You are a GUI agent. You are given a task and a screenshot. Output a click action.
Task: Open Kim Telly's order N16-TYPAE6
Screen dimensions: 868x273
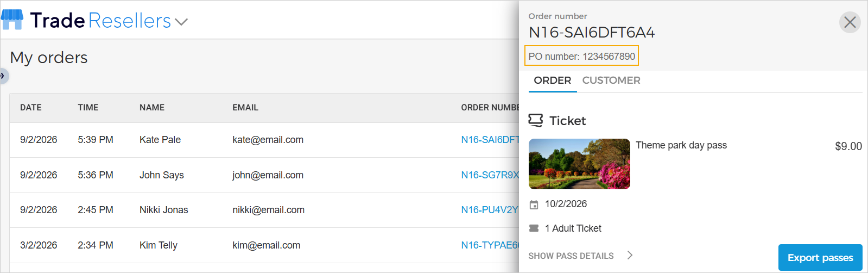click(490, 245)
